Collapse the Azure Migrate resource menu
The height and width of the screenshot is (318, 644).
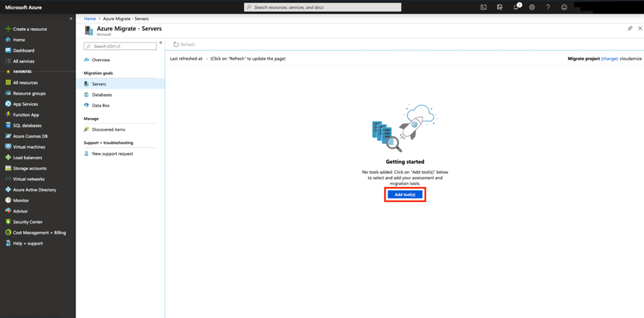(x=160, y=43)
